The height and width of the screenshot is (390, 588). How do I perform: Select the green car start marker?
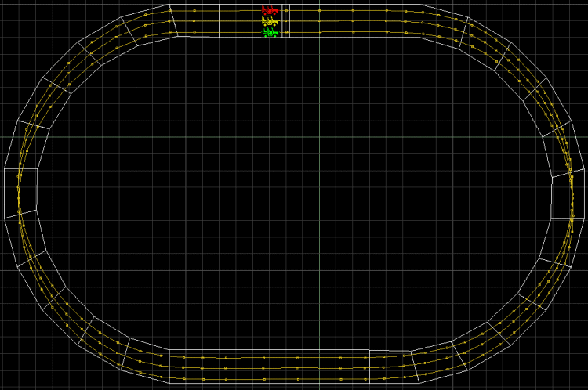[270, 32]
